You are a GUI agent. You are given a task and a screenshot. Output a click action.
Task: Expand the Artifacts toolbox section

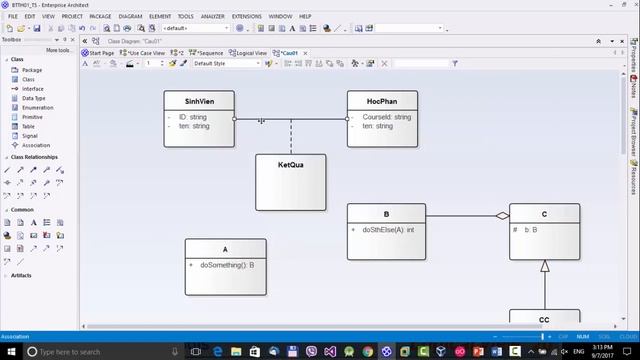click(7, 276)
